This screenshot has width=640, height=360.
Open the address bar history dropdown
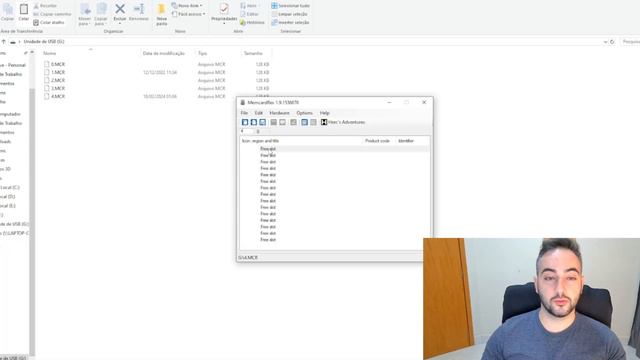(x=605, y=42)
